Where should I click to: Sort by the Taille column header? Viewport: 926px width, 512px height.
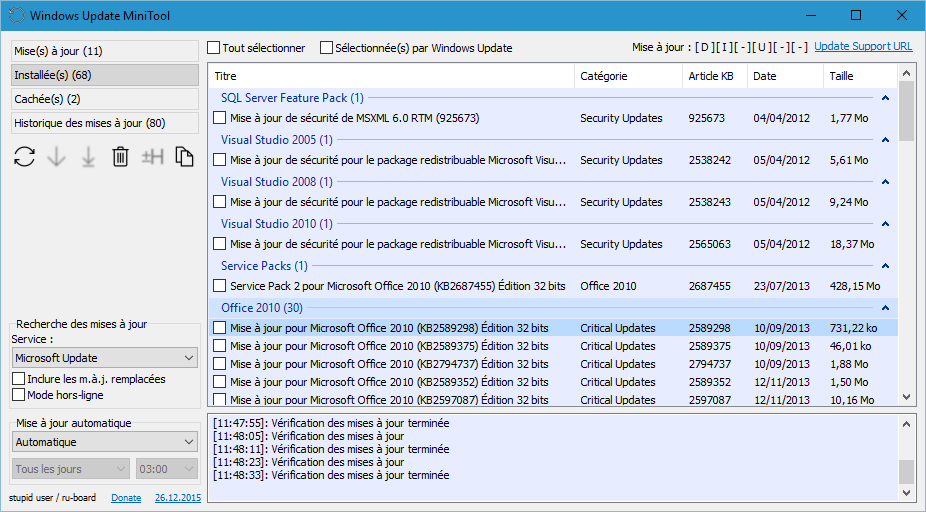(x=860, y=76)
